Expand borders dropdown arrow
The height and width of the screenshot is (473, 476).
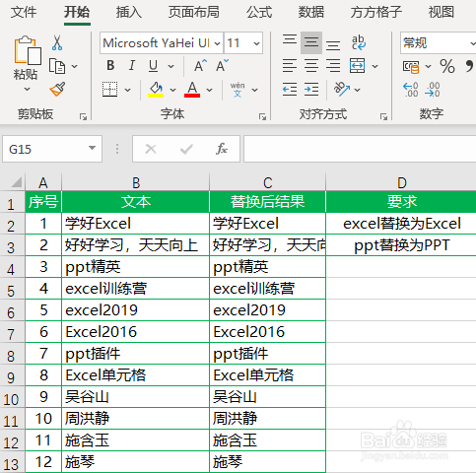[128, 90]
